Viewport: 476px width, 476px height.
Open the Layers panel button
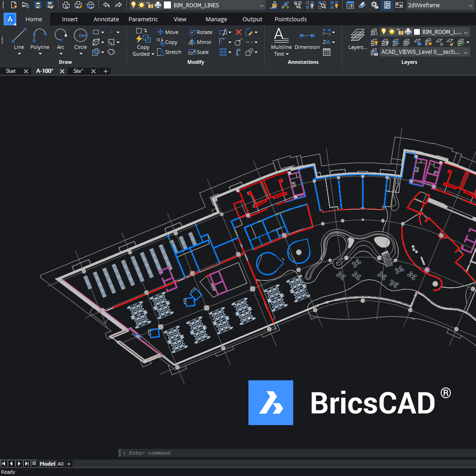357,39
